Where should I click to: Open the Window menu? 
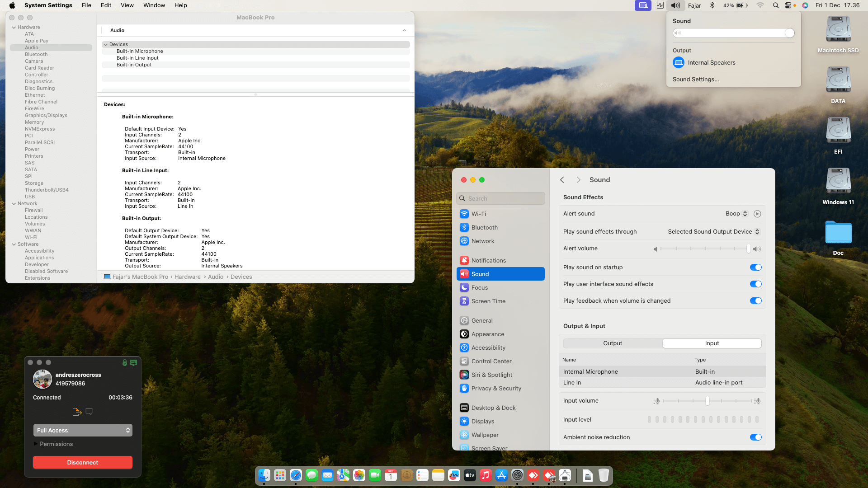tap(154, 5)
